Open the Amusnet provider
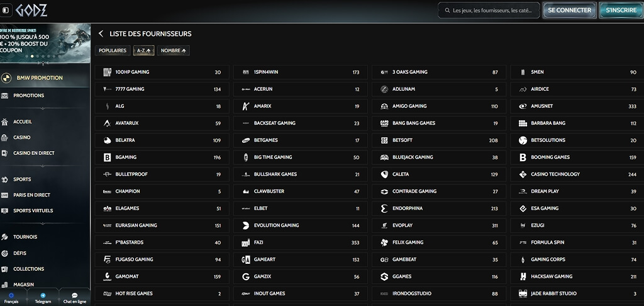This screenshot has width=644, height=306. click(x=577, y=106)
